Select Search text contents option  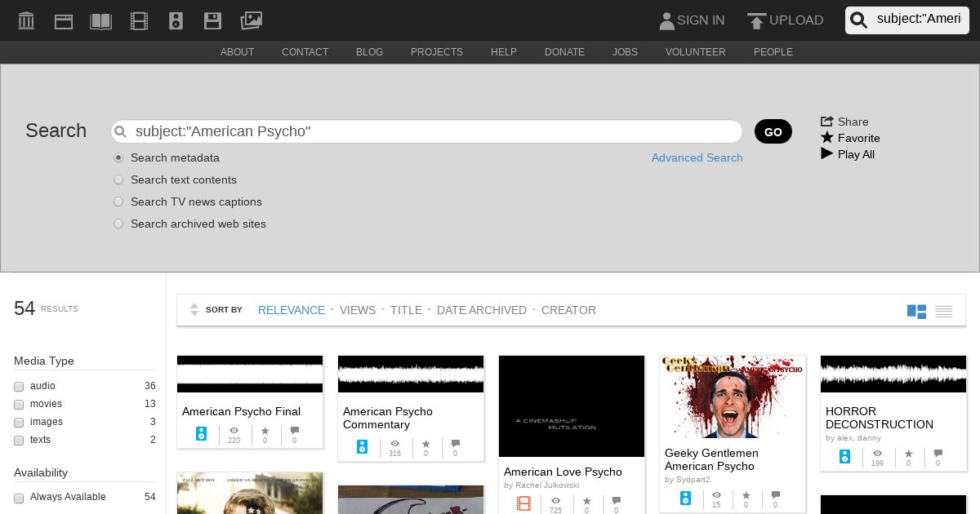pyautogui.click(x=118, y=179)
